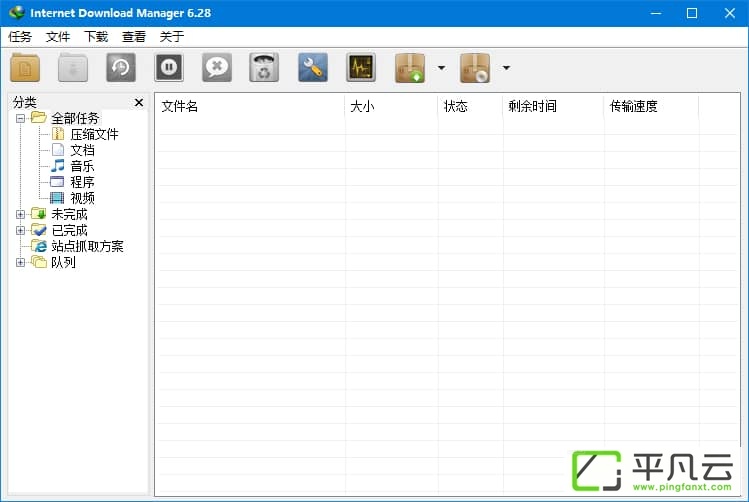Select the 程序 category
This screenshot has width=749, height=502.
tap(82, 182)
